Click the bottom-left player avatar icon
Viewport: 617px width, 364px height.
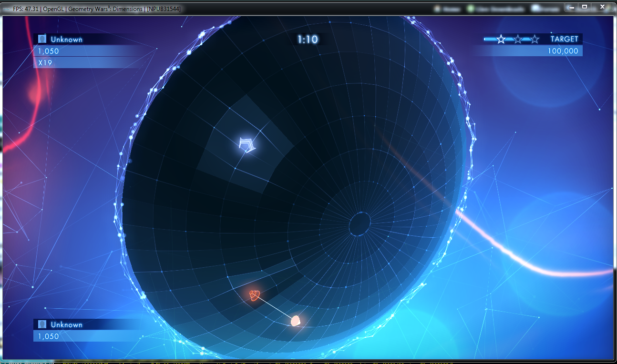[x=42, y=324]
